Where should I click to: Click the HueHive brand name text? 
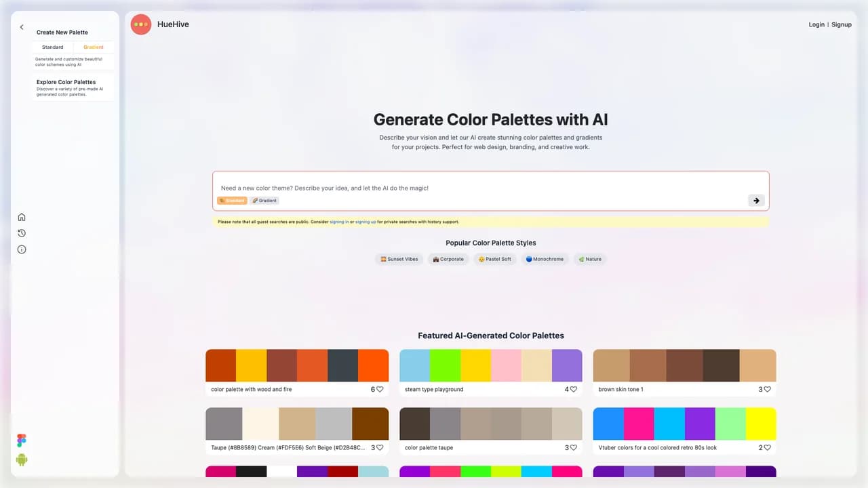[173, 24]
